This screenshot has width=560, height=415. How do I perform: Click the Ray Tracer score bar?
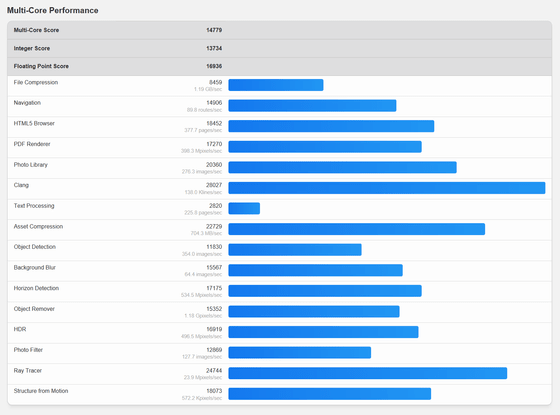click(x=368, y=373)
